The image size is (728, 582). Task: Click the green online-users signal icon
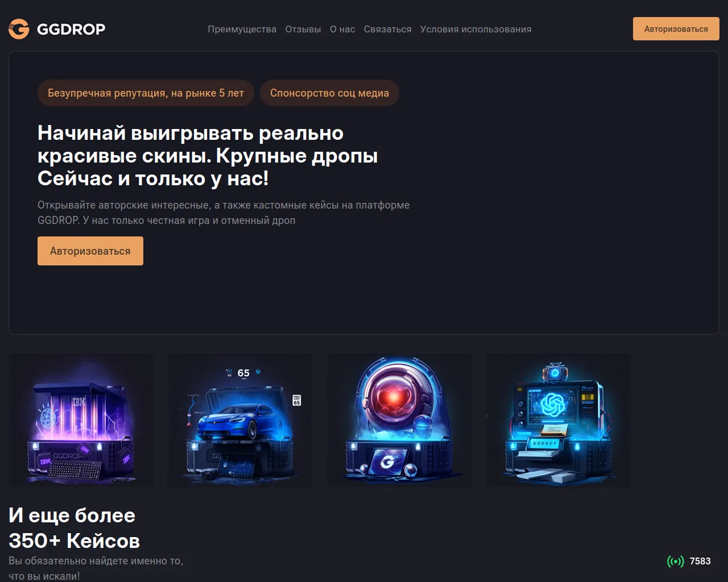click(x=675, y=562)
